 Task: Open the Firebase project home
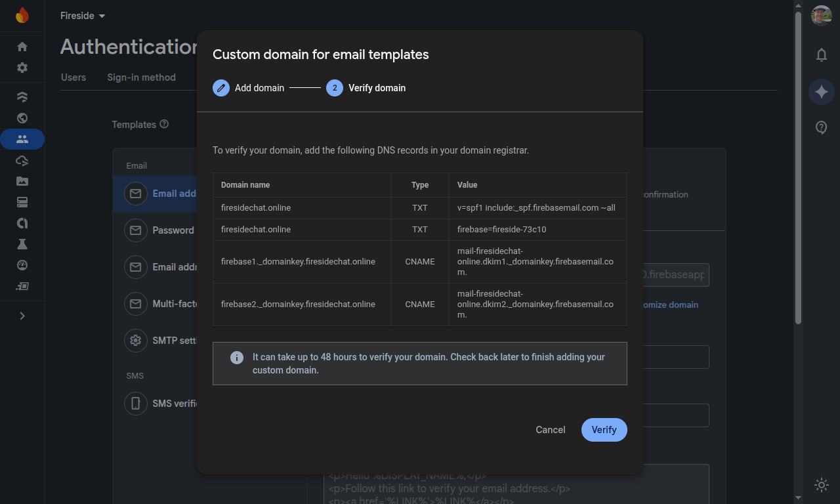click(22, 47)
